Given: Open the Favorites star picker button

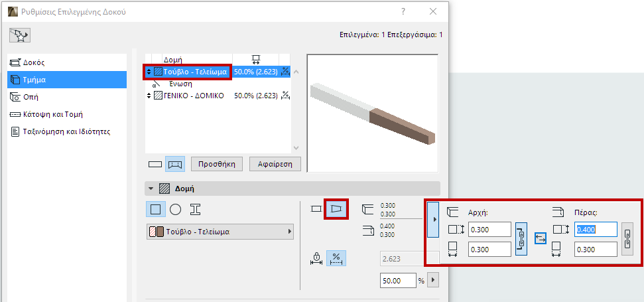Looking at the screenshot, I should [x=20, y=35].
